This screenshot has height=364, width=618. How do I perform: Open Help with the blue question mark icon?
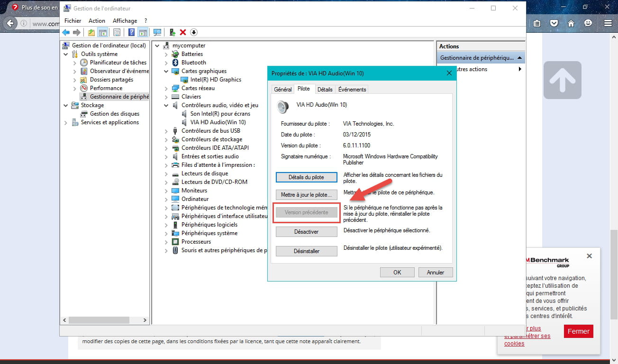click(x=132, y=32)
